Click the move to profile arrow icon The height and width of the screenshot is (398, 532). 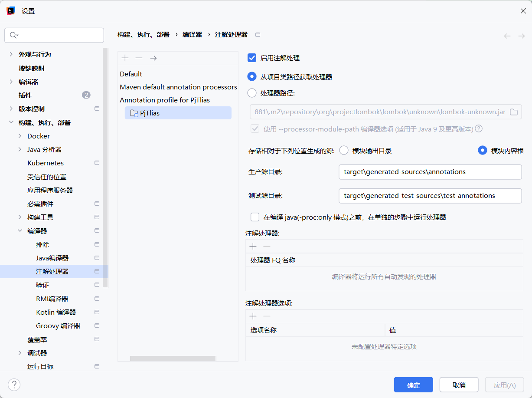point(153,58)
